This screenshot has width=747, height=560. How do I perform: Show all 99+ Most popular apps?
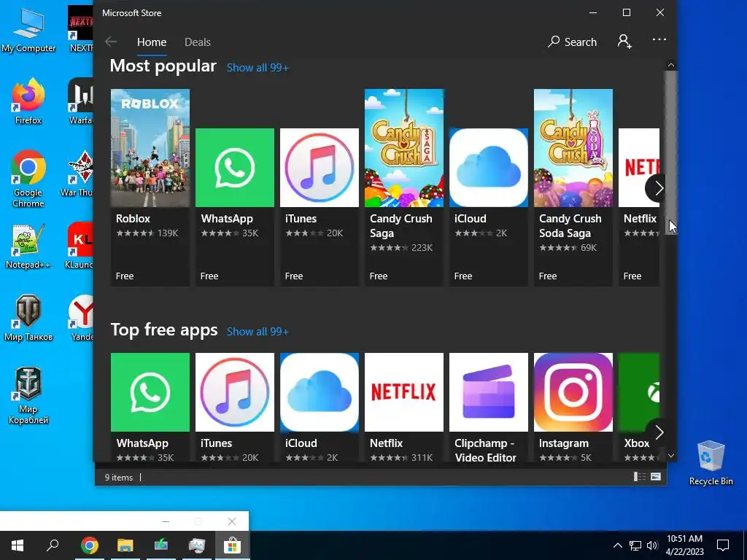pyautogui.click(x=258, y=68)
